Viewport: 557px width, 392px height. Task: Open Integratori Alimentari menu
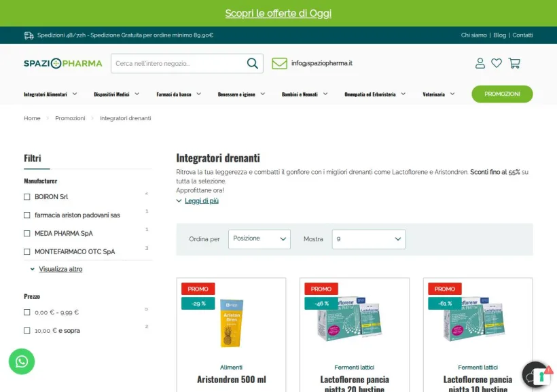pos(45,94)
